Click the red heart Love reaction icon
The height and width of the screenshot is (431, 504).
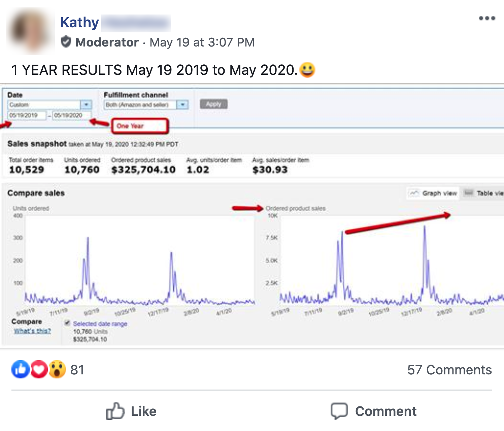(x=39, y=369)
